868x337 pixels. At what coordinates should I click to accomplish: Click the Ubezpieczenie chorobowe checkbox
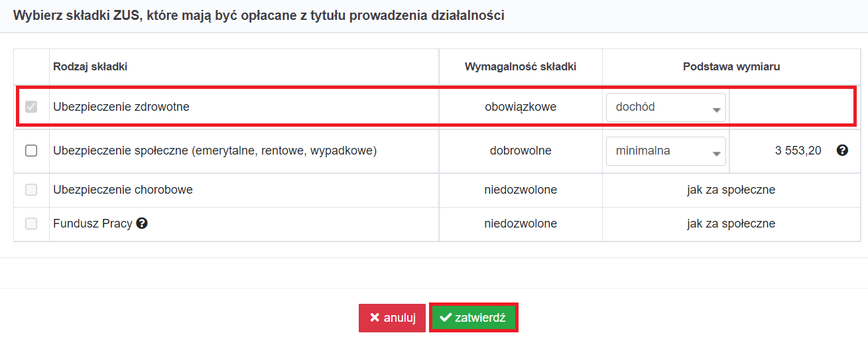point(31,190)
